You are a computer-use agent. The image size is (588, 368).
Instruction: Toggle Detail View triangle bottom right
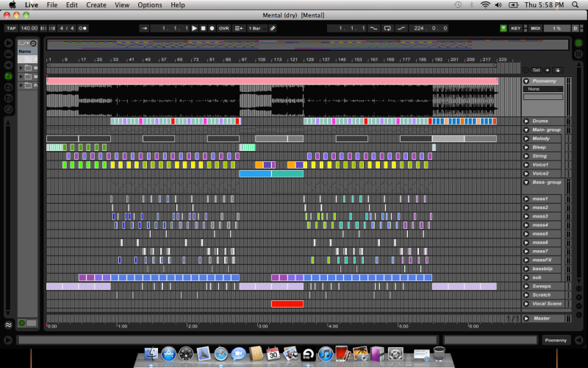[578, 340]
